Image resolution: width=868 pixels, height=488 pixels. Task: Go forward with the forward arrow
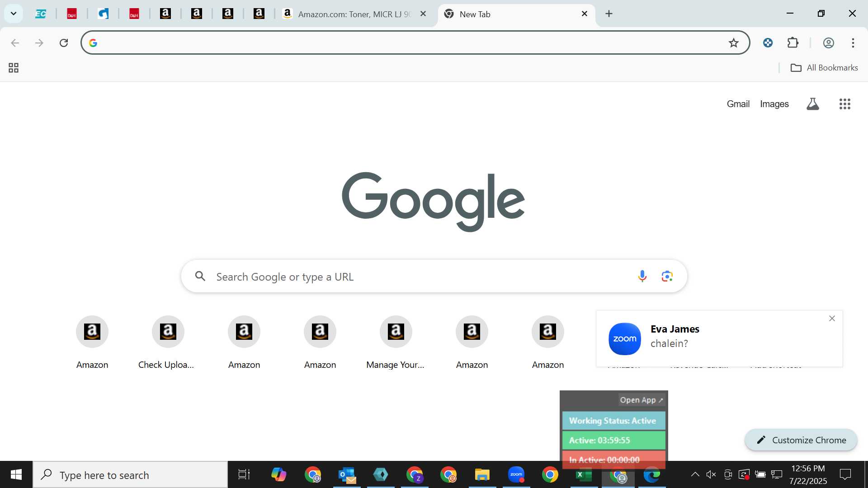[x=39, y=43]
